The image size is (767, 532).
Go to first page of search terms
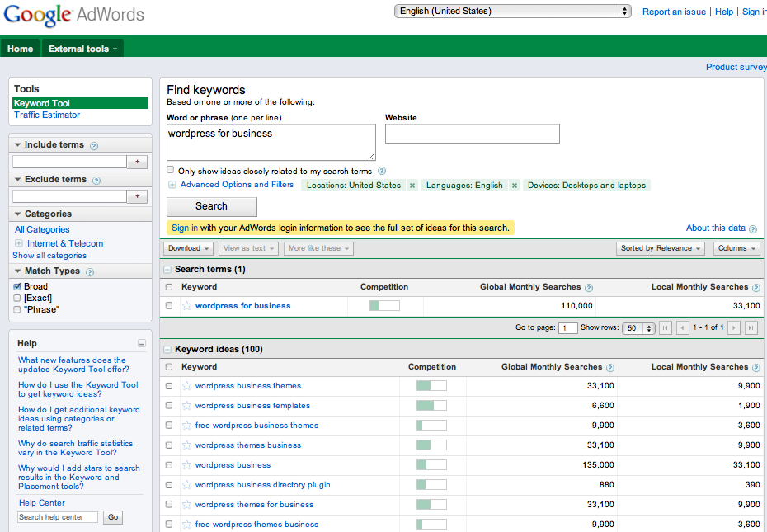pyautogui.click(x=666, y=328)
